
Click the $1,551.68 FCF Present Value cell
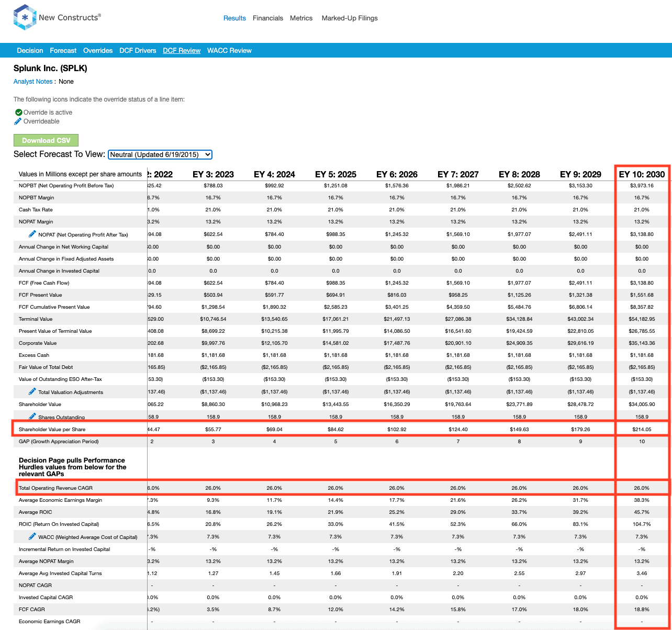click(642, 295)
